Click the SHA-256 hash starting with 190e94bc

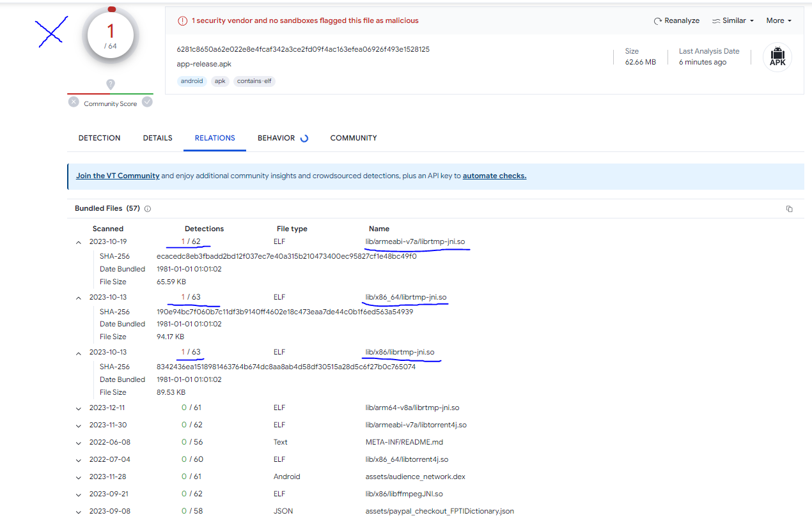tap(285, 312)
